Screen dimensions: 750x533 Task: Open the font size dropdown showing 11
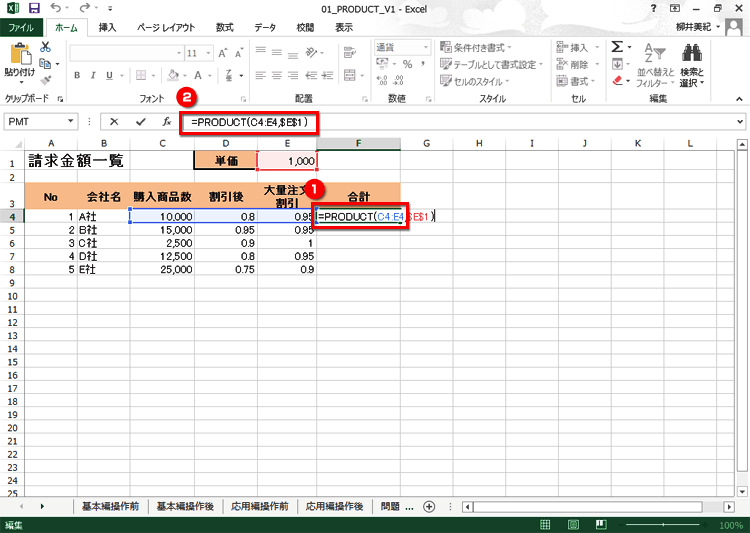coord(209,53)
